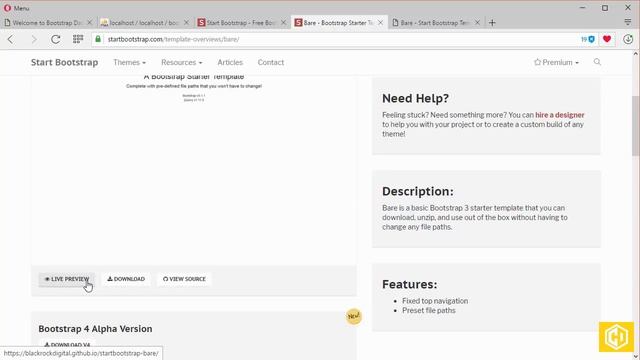Viewport: 640px width, 360px height.
Task: Click the Fixed top navigation list item
Action: click(x=435, y=301)
